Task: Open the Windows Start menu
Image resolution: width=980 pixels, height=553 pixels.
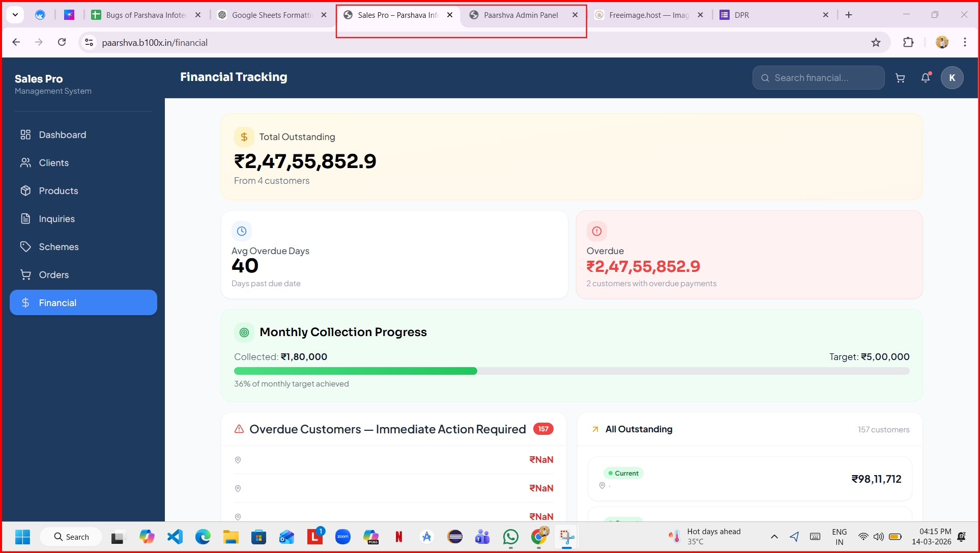Action: pyautogui.click(x=22, y=537)
